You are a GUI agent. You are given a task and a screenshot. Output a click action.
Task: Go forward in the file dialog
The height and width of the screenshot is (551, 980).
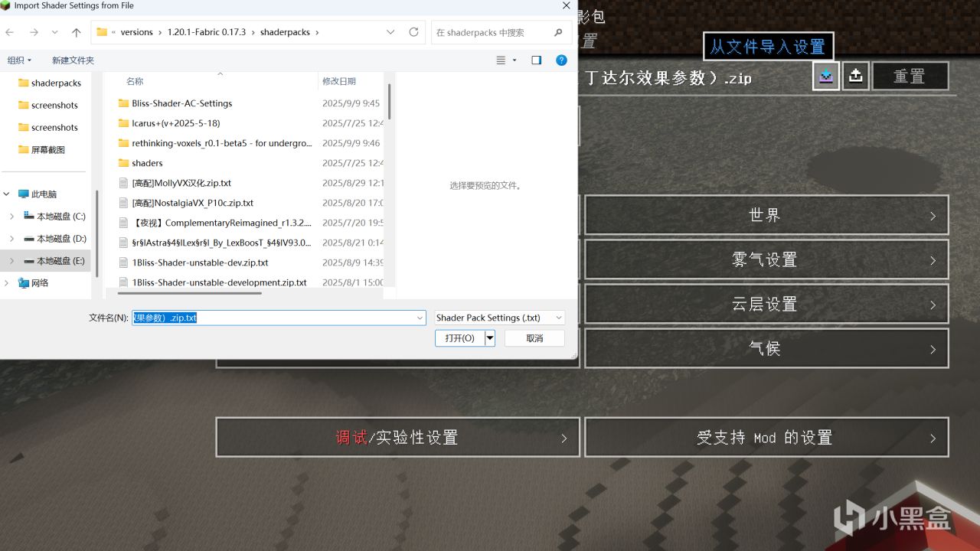click(x=34, y=32)
